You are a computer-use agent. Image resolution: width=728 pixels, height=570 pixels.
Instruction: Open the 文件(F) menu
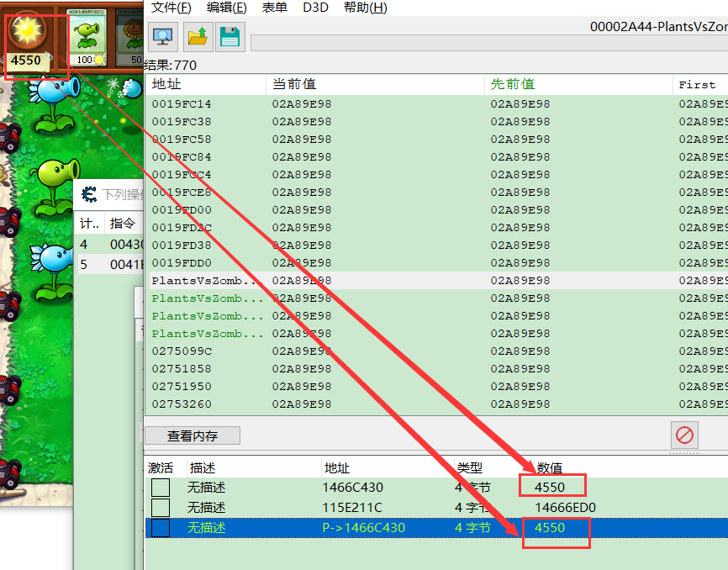[x=171, y=8]
